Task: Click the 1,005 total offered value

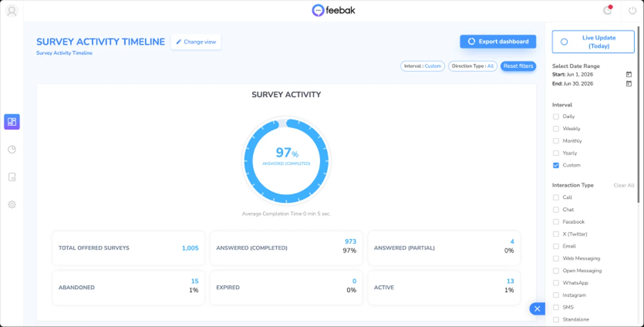Action: tap(190, 248)
